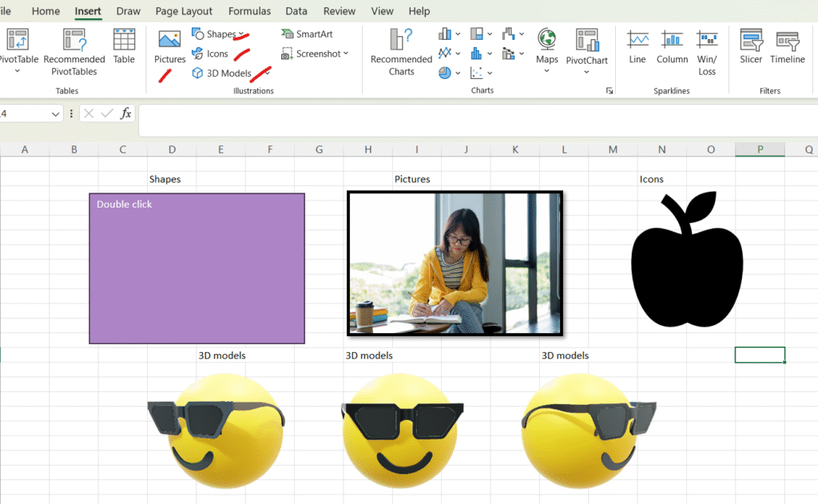This screenshot has height=504, width=818.
Task: Open the Charts group dialog launcher
Action: pyautogui.click(x=610, y=91)
